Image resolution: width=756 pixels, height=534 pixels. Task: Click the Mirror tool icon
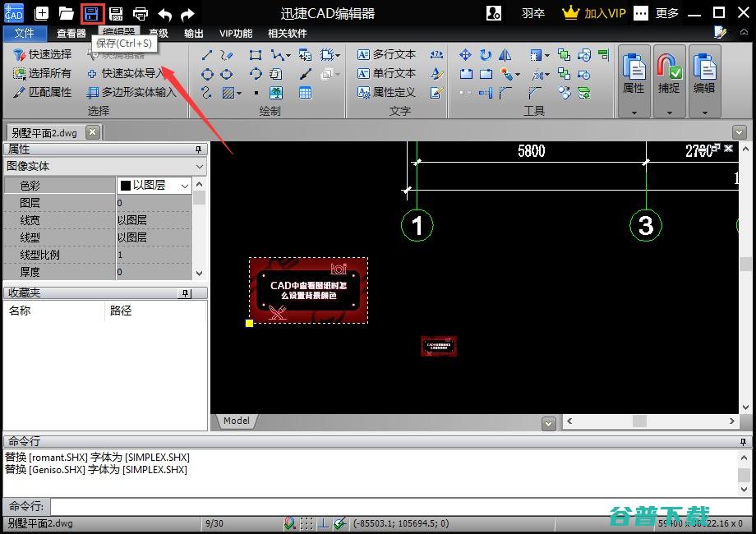505,54
